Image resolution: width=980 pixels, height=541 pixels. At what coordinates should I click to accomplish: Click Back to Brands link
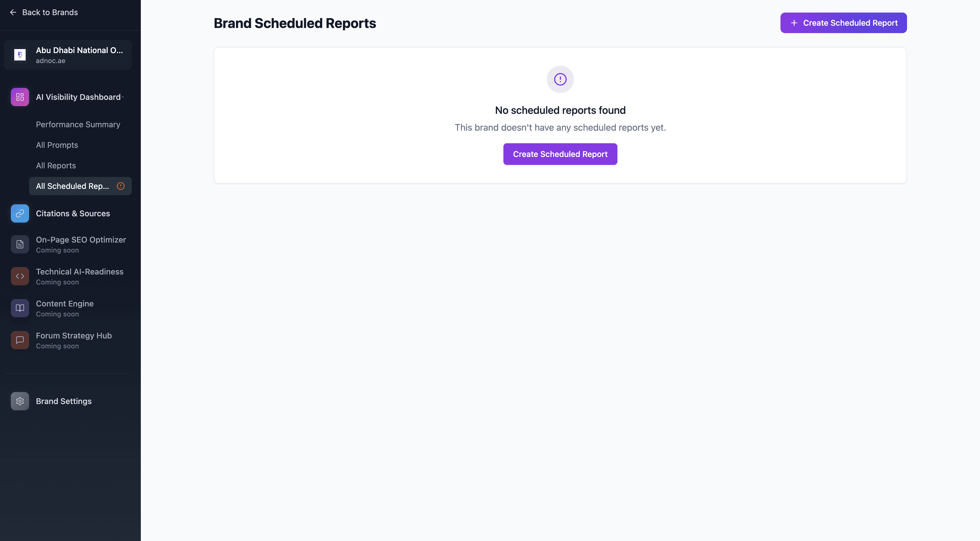click(x=50, y=13)
